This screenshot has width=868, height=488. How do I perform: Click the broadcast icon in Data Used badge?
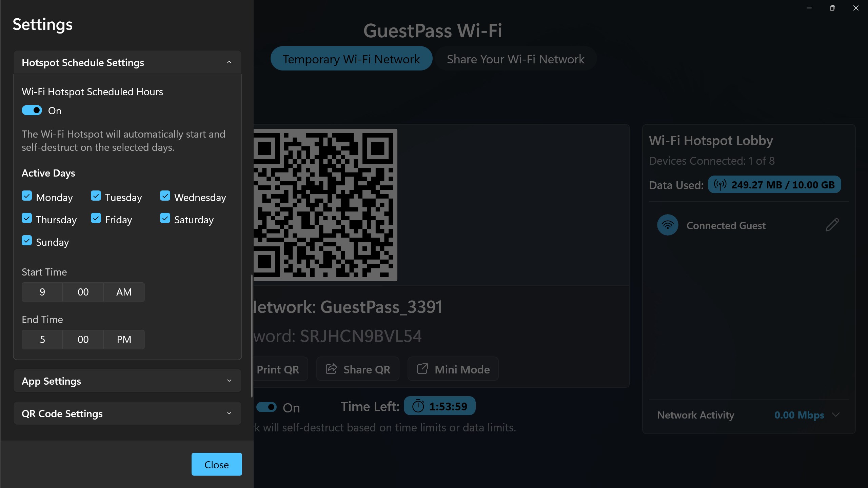click(x=720, y=185)
